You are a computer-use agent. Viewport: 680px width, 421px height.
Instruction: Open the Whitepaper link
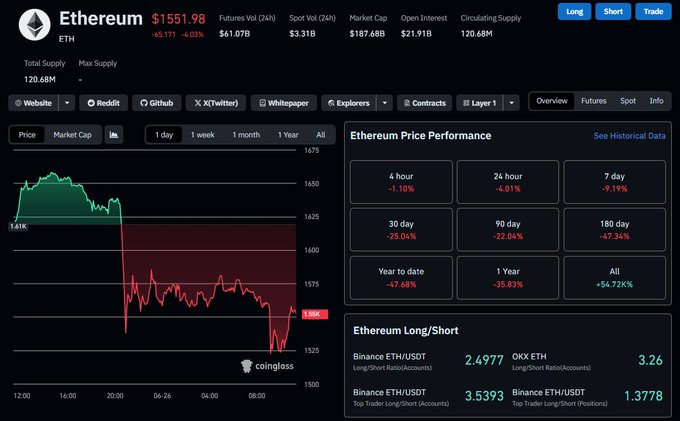click(284, 103)
